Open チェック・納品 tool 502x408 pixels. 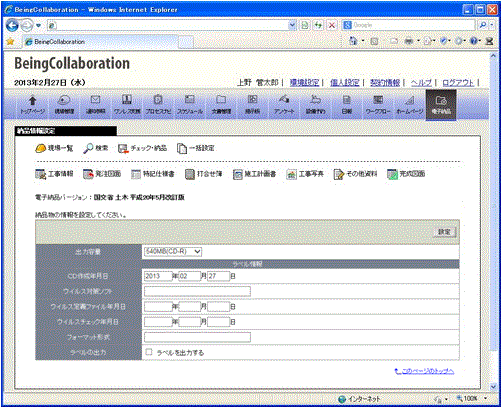click(x=142, y=148)
